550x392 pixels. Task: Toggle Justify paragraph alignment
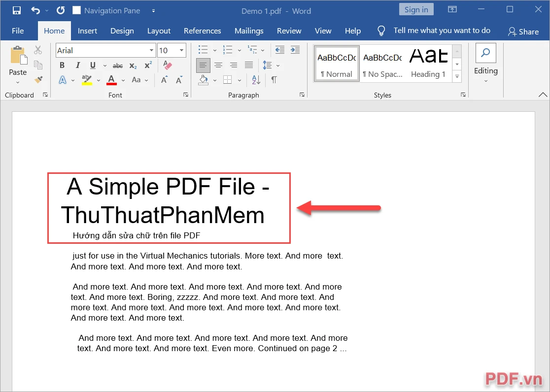click(249, 65)
